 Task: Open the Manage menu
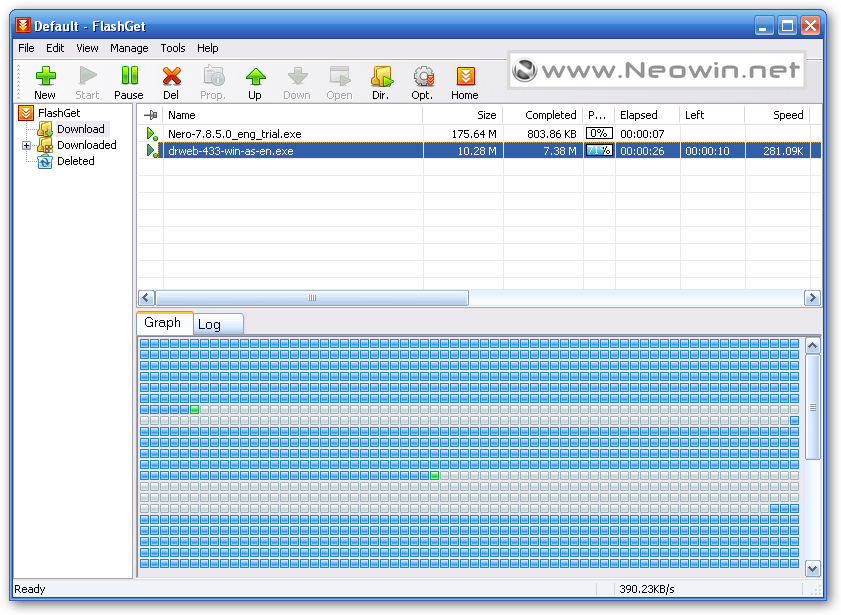coord(129,48)
